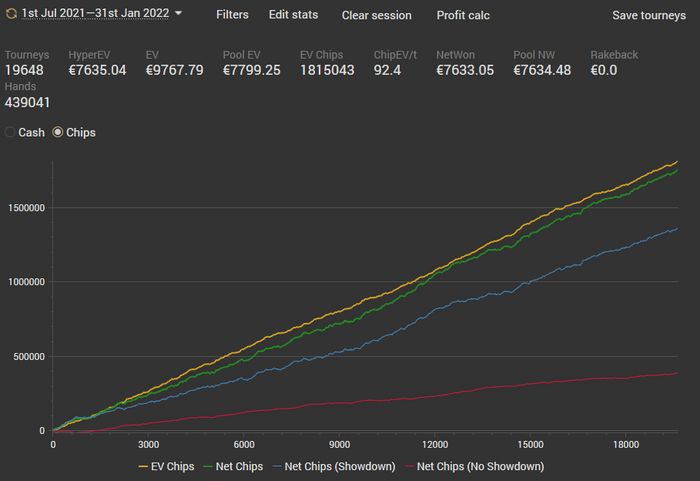The width and height of the screenshot is (700, 481).
Task: Click the 1500000 y-axis label
Action: click(26, 208)
